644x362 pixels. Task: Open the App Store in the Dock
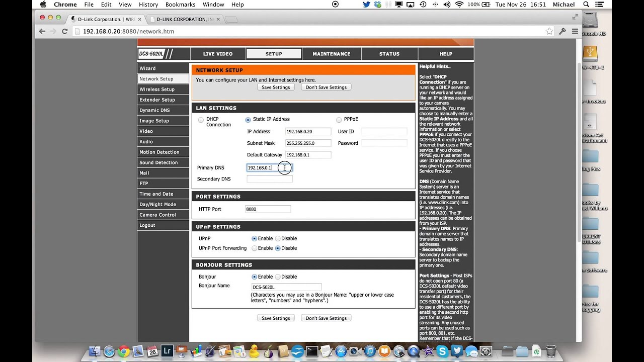tap(341, 351)
